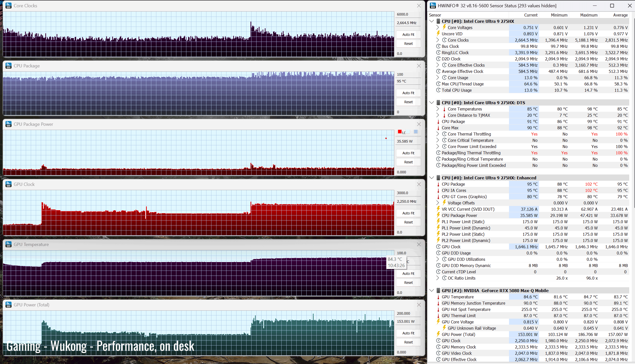
Task: Click Reset in the CPU Package Power graph
Action: (x=408, y=162)
